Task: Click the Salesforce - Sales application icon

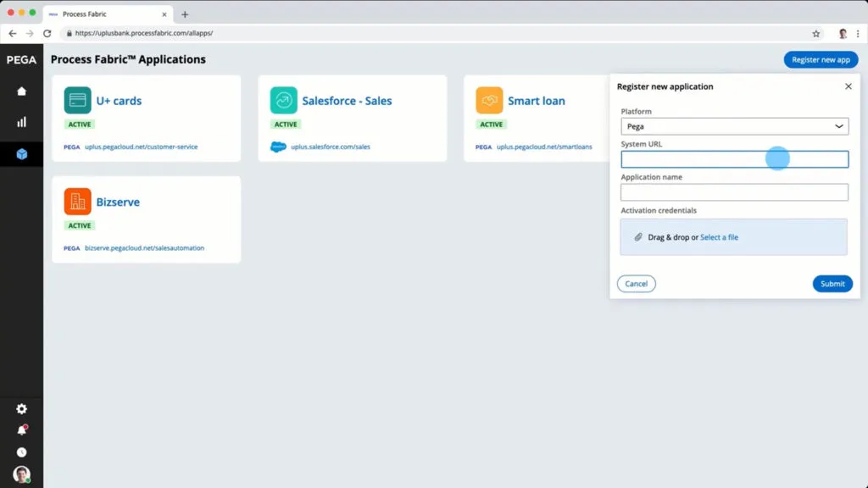Action: [283, 100]
